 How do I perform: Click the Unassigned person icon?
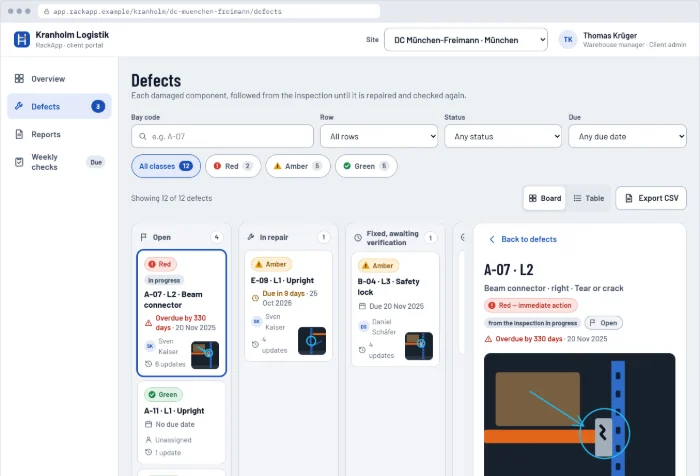148,440
